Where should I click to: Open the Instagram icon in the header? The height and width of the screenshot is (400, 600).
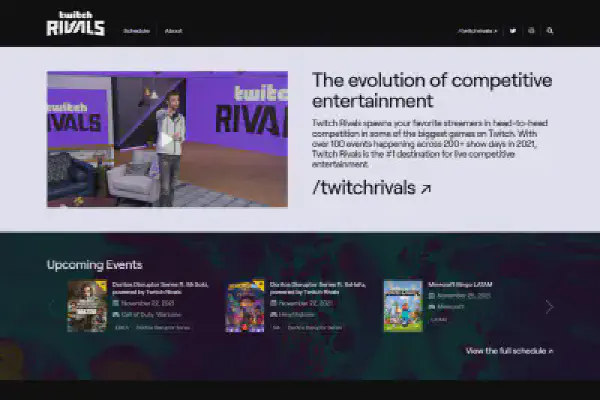click(x=531, y=31)
